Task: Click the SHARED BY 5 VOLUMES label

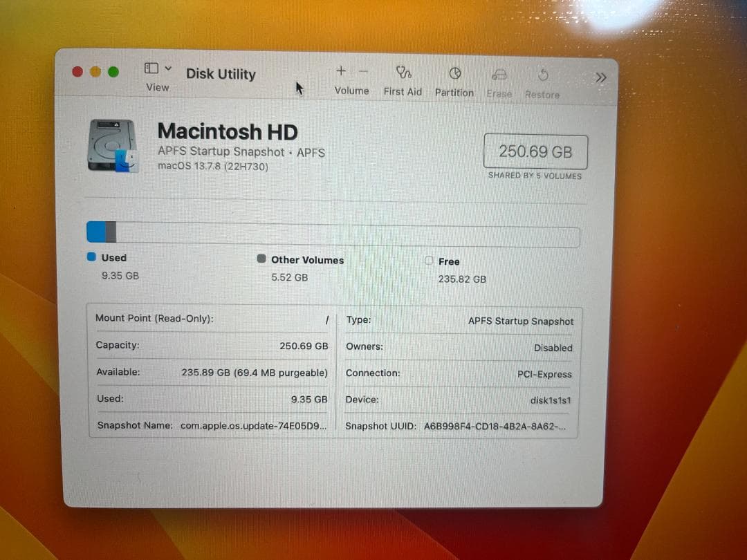Action: pyautogui.click(x=535, y=176)
